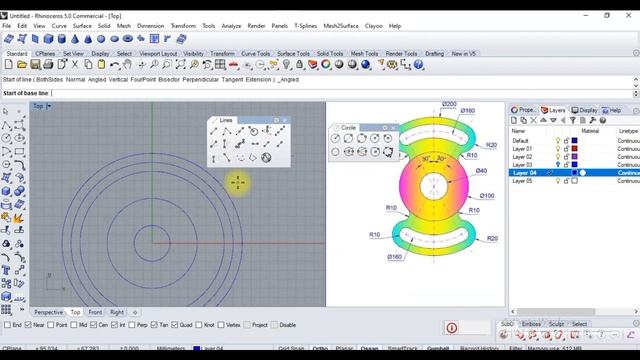This screenshot has width=640, height=360.
Task: Open layer Tools hammer icon
Action: pos(593,120)
